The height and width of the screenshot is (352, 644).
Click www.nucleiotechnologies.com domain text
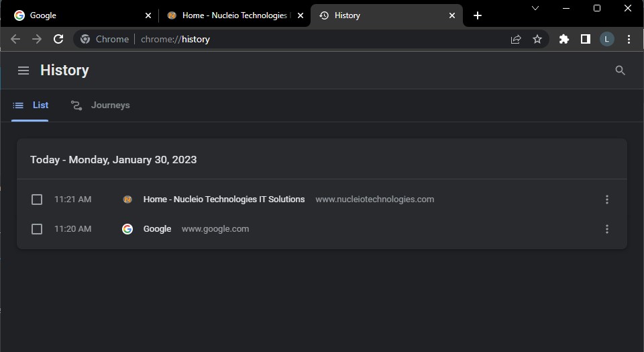tap(374, 200)
